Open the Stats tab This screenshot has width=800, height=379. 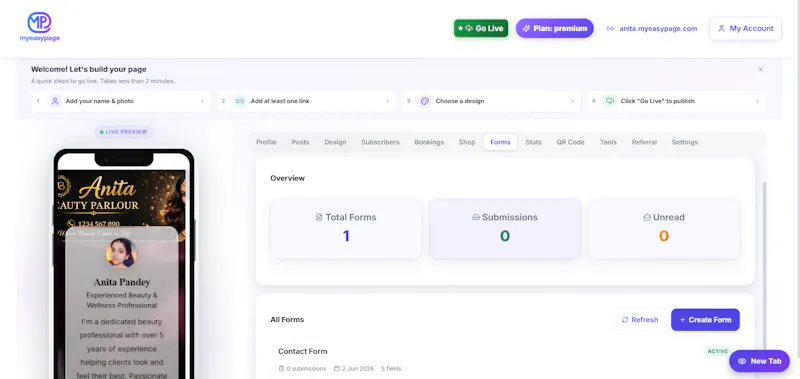click(x=534, y=142)
